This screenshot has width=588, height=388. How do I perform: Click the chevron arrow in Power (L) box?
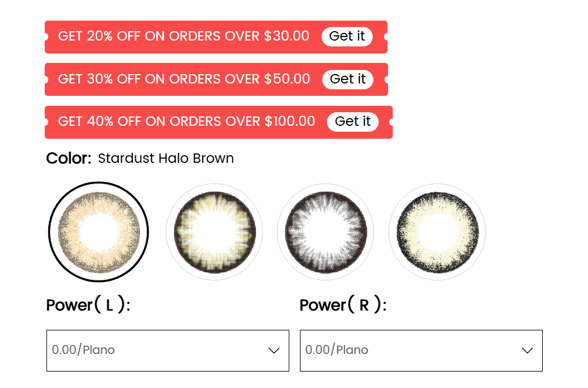pos(274,350)
